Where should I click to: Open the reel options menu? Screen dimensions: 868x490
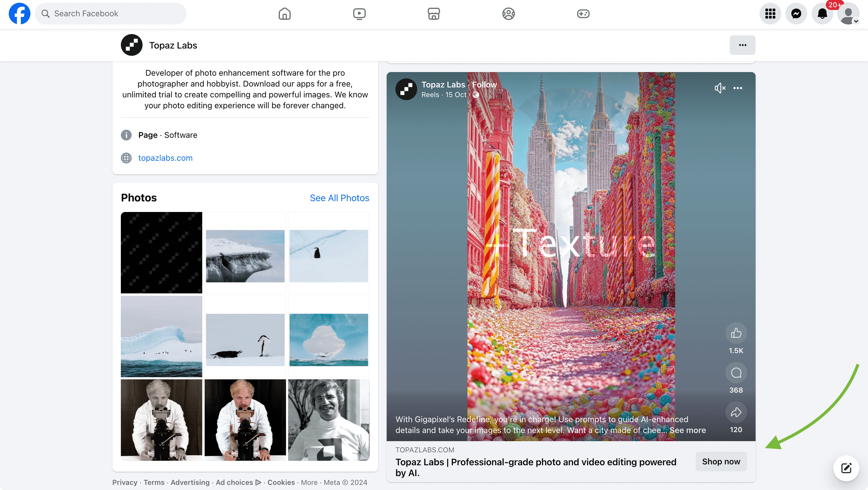click(x=737, y=88)
